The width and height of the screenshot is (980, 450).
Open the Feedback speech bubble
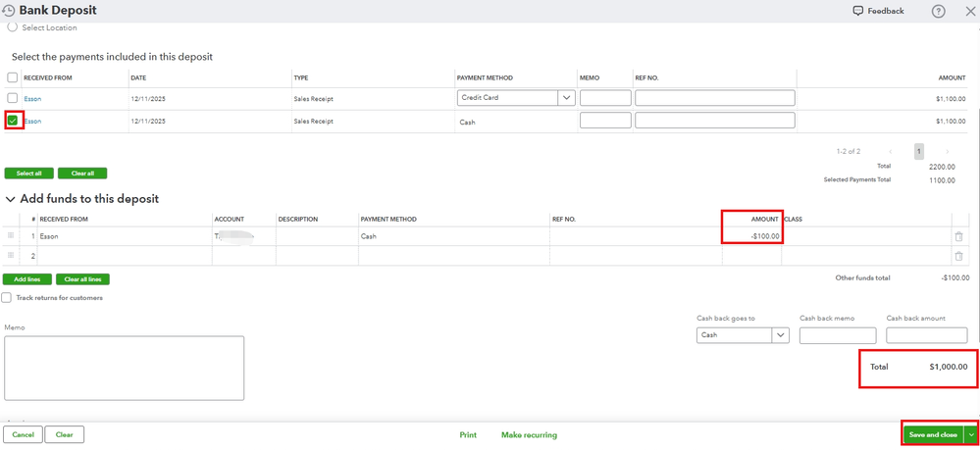pos(858,11)
